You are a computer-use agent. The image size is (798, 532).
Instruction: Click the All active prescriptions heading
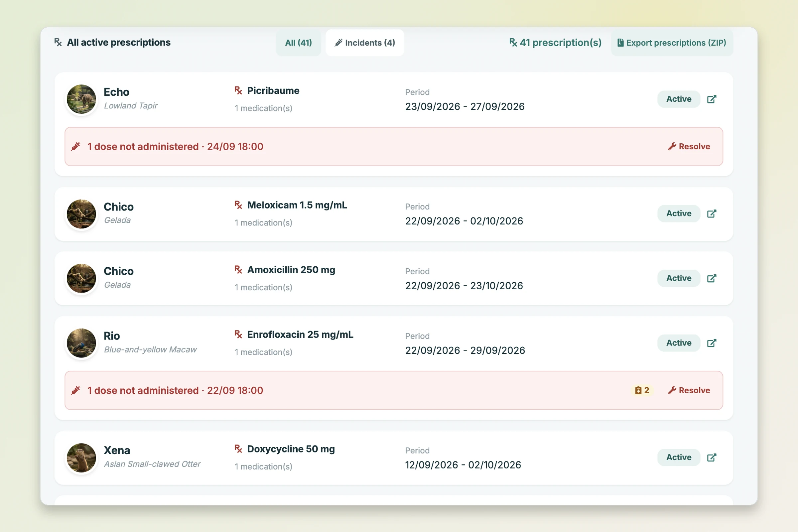tap(119, 43)
